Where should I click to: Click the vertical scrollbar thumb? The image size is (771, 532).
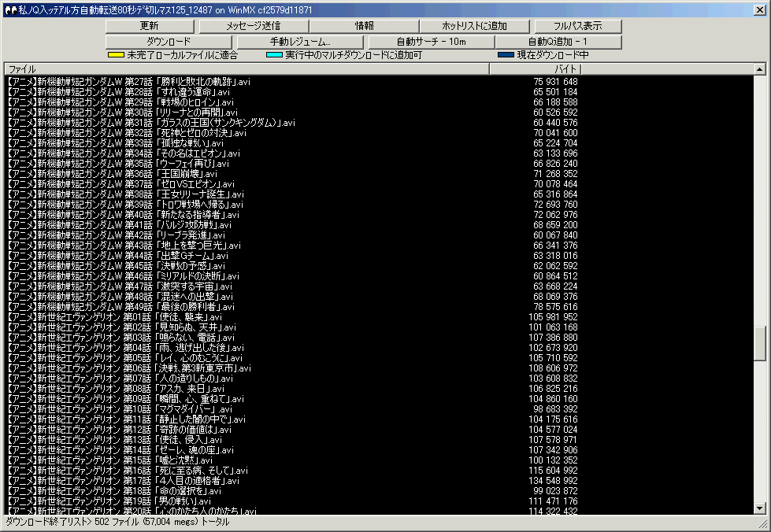tap(760, 342)
